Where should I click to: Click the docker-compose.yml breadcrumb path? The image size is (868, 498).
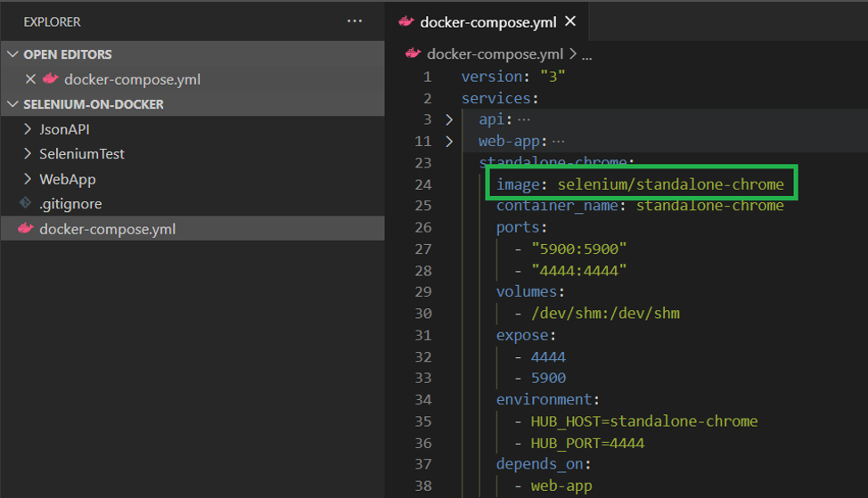495,53
